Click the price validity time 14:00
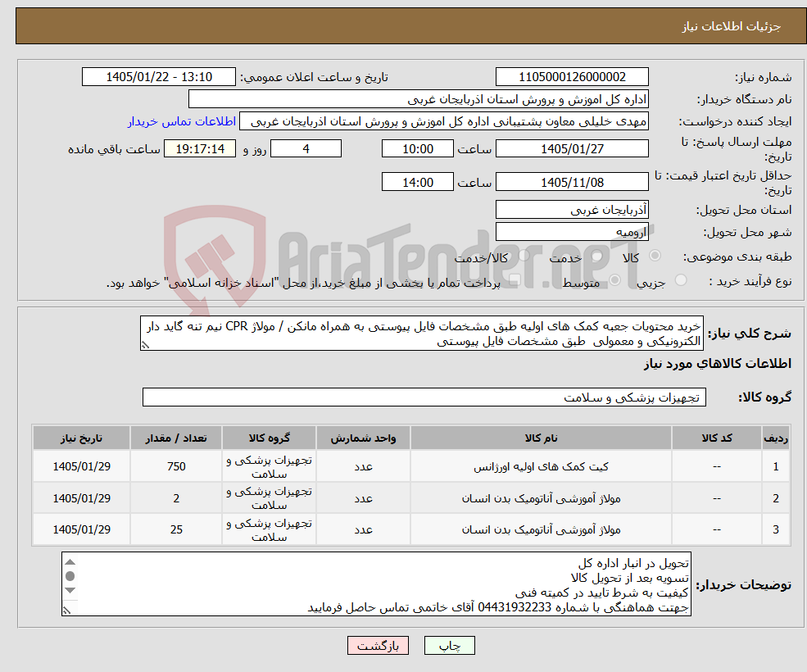 point(417,182)
